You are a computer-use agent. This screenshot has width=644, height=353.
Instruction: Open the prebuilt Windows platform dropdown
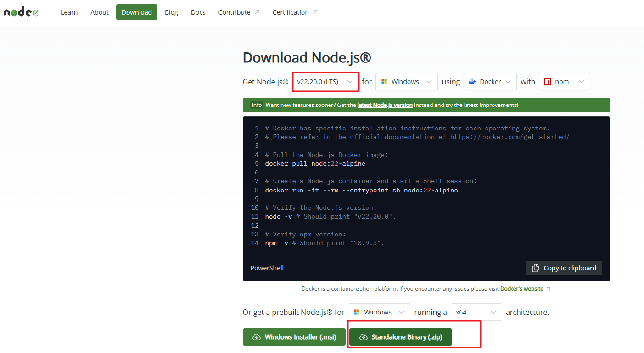click(x=379, y=312)
